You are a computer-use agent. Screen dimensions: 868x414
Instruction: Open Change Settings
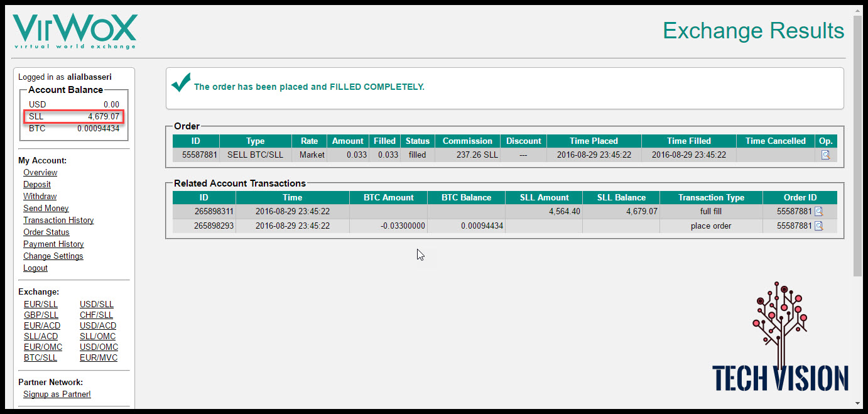[x=53, y=256]
